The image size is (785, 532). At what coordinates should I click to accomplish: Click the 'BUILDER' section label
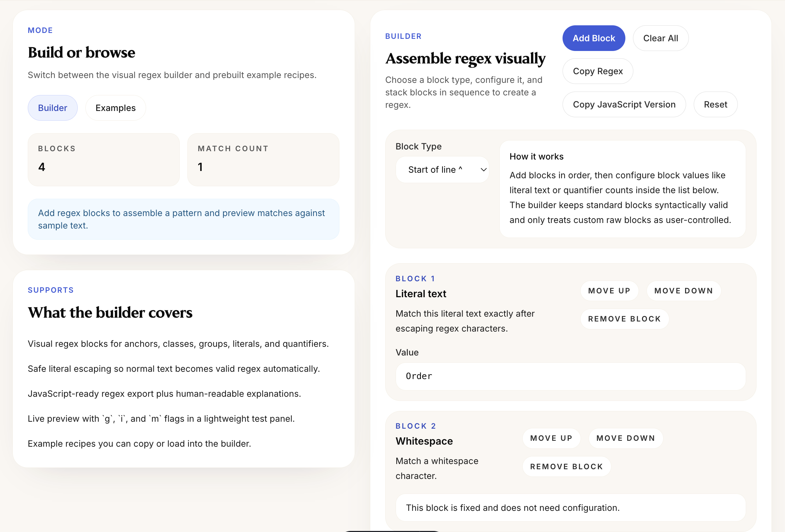403,36
